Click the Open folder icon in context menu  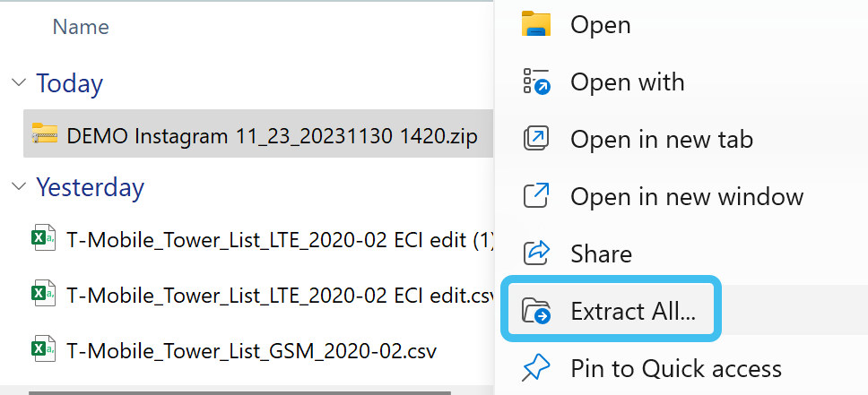click(536, 25)
